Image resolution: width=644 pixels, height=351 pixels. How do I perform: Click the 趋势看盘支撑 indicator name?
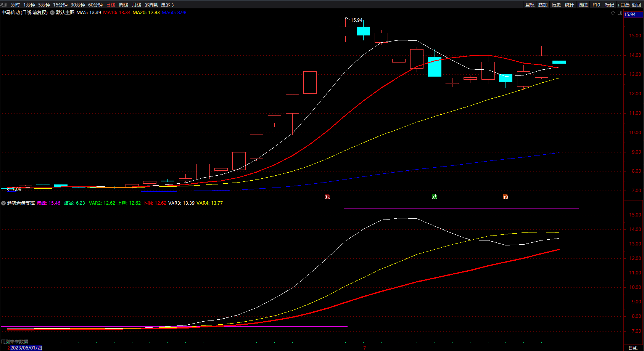21,203
